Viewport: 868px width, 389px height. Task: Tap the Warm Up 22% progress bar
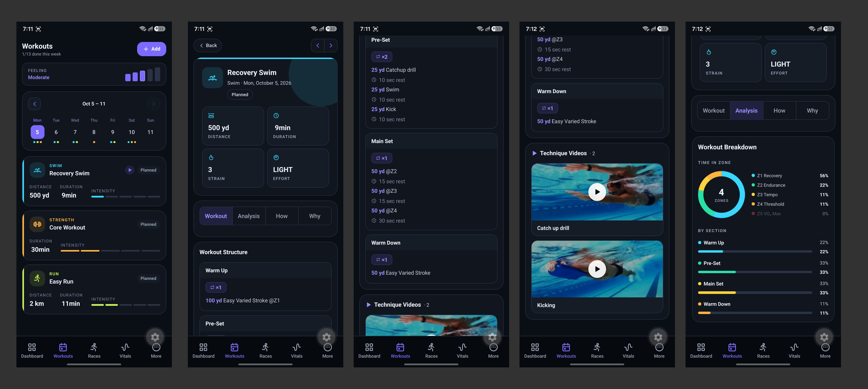[x=755, y=252]
